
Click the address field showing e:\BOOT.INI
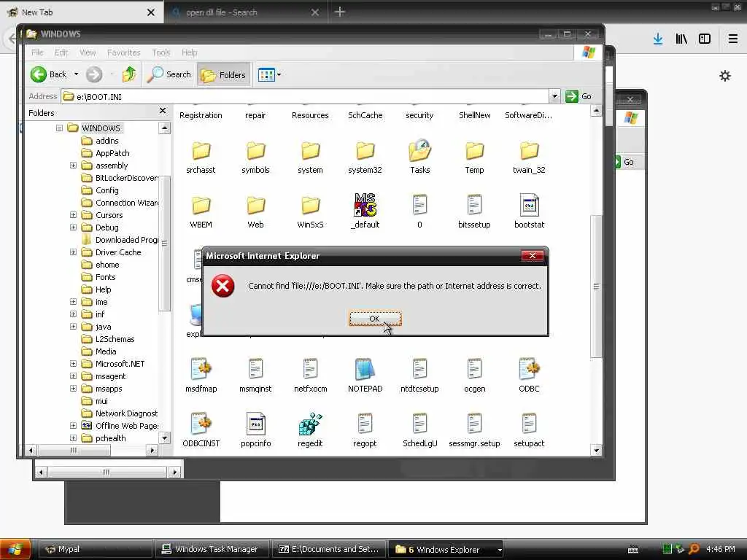305,97
